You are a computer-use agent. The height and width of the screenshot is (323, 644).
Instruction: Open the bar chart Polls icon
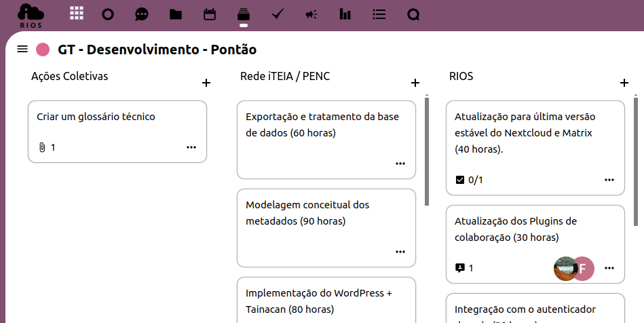pos(345,14)
